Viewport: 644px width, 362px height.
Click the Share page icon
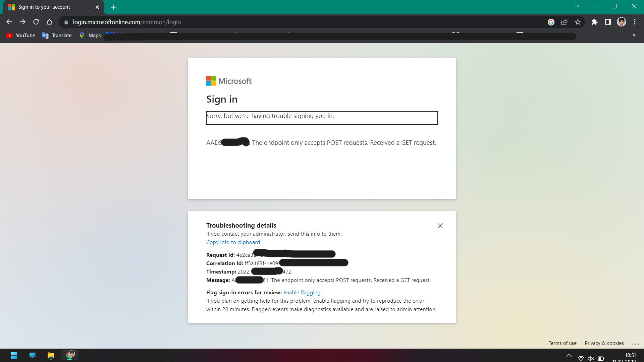[564, 22]
